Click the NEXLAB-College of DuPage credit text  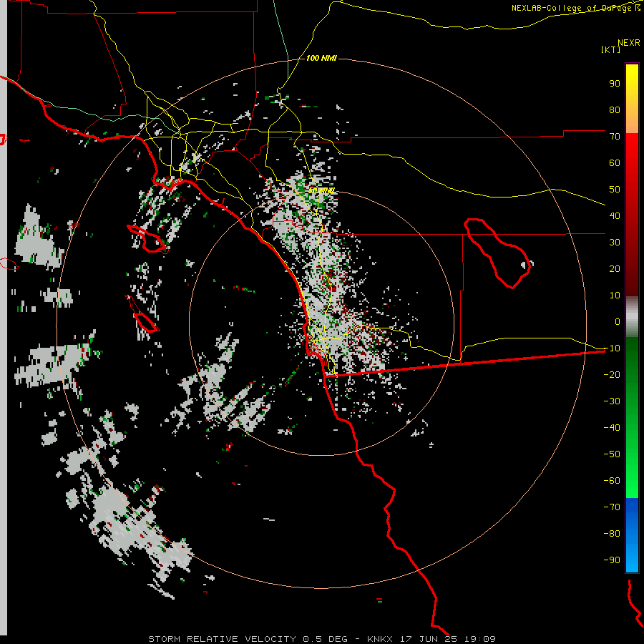575,8
